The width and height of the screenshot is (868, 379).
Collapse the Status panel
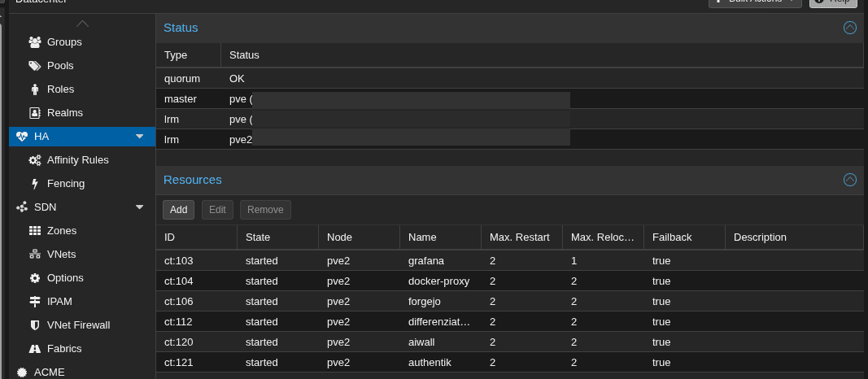click(x=850, y=28)
